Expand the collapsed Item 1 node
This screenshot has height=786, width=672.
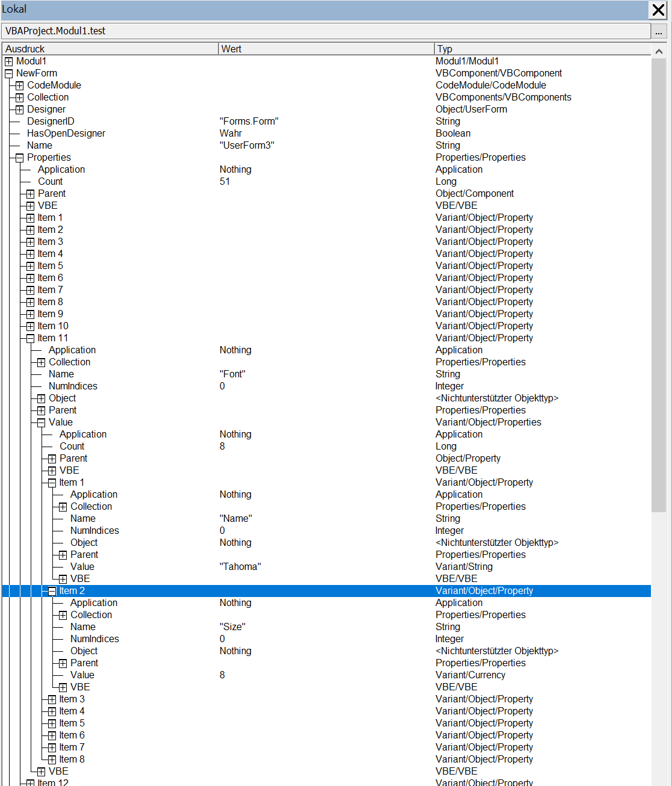(30, 218)
